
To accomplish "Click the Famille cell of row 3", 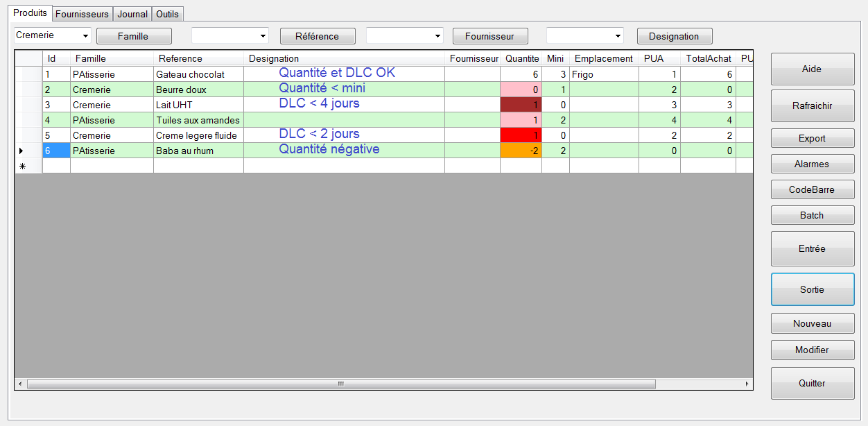I will click(x=112, y=105).
